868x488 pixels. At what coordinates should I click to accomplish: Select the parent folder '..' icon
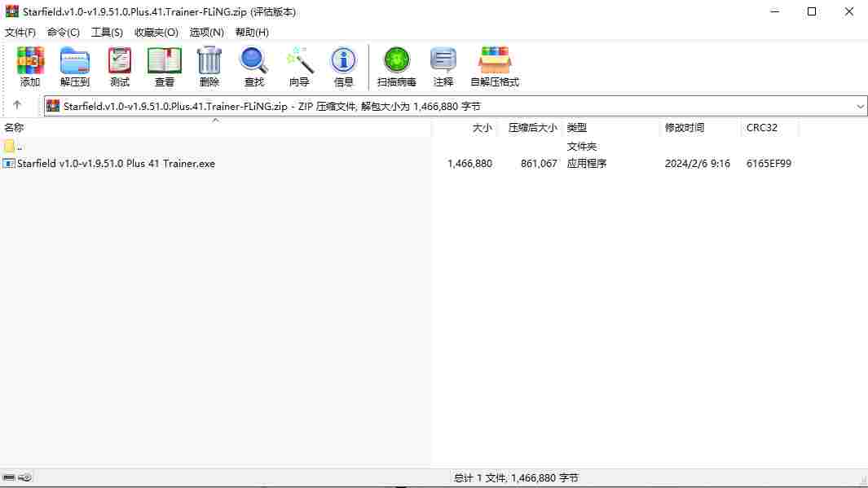pos(9,146)
